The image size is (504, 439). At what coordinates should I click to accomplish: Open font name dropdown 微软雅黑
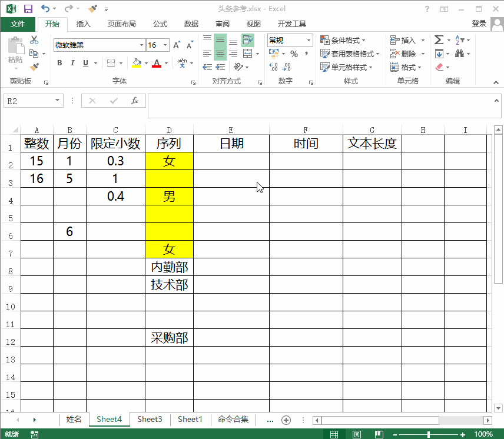[x=141, y=45]
